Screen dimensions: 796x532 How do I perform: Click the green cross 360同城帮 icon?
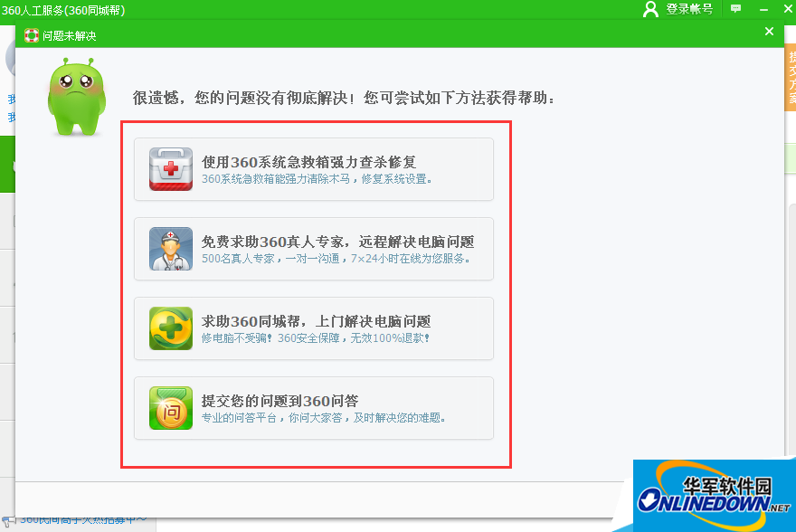170,326
